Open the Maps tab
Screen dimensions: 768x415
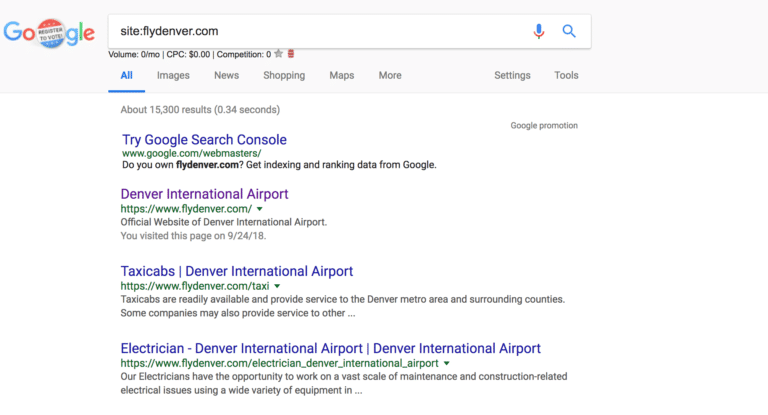(341, 75)
